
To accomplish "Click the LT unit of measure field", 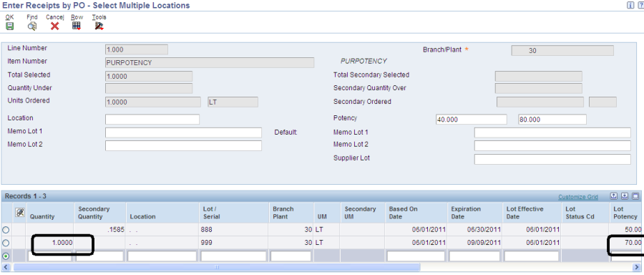I will 233,102.
